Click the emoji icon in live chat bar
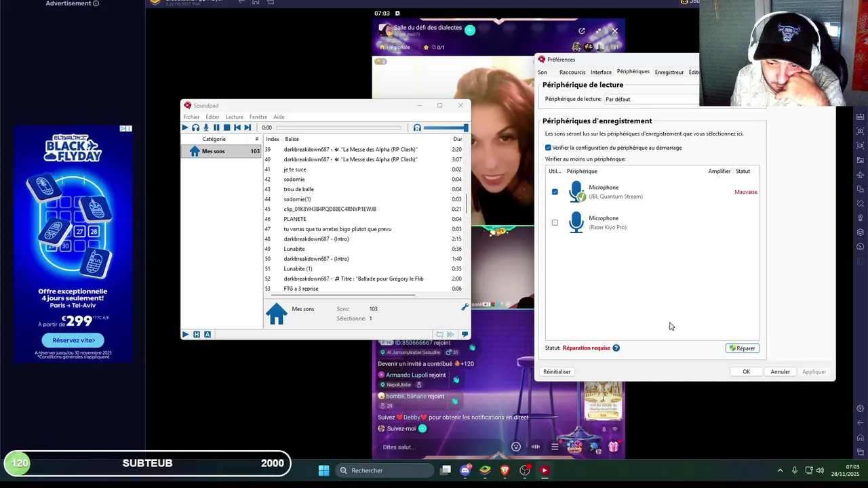This screenshot has height=488, width=868. pos(516,447)
